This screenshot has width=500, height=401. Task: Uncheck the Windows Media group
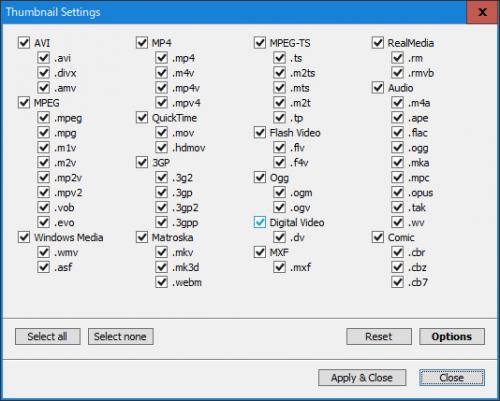click(24, 237)
